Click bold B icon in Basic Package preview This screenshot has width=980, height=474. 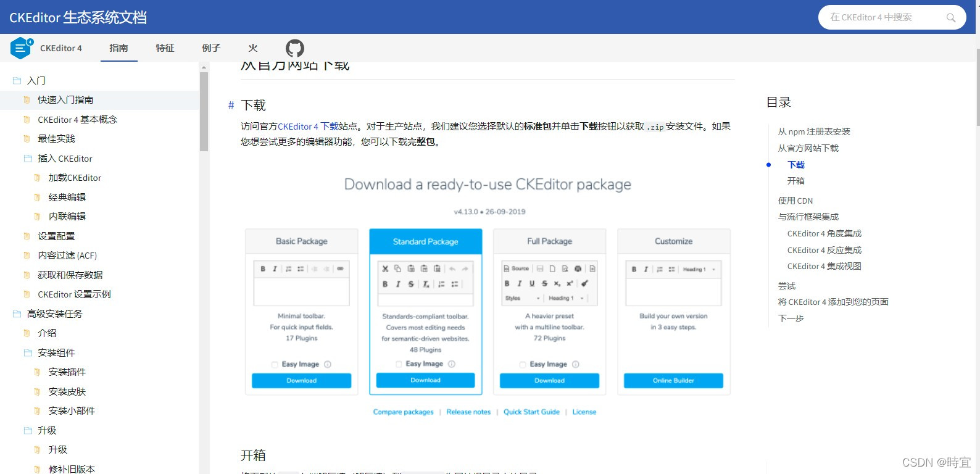click(x=263, y=269)
